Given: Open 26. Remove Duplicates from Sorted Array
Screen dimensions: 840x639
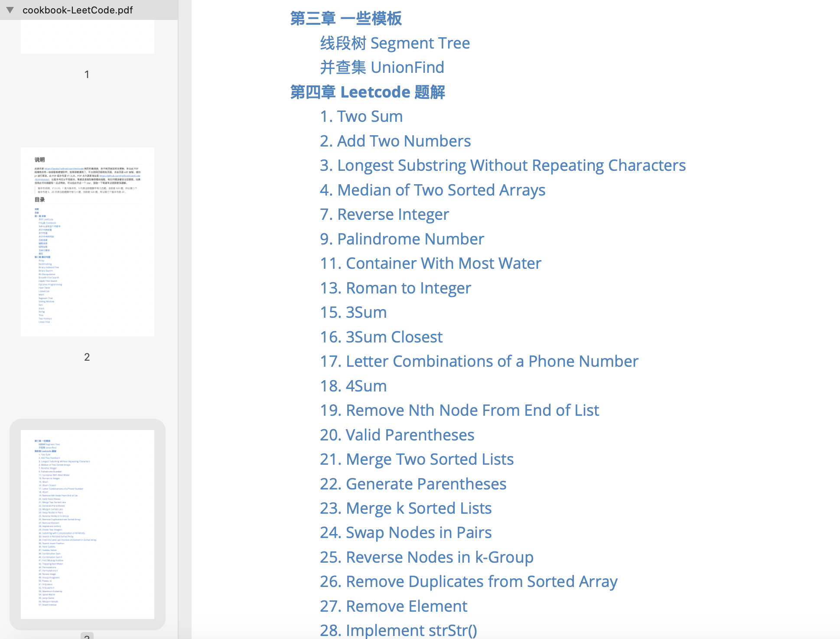Looking at the screenshot, I should (469, 582).
